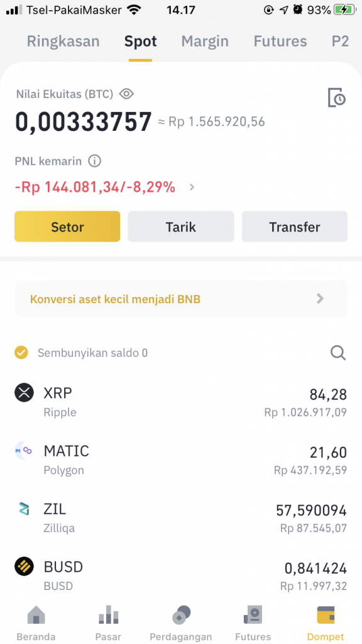
Task: Switch to the Futures top tab
Action: coord(280,42)
